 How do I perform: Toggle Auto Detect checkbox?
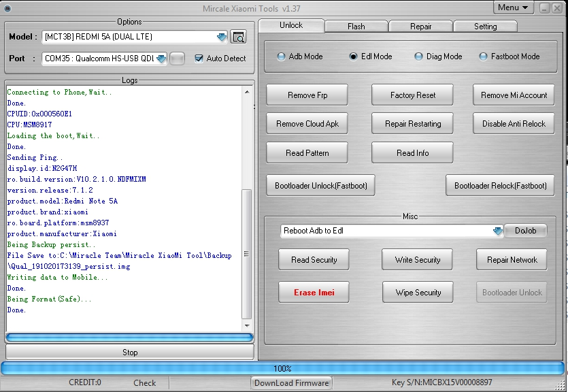point(199,59)
